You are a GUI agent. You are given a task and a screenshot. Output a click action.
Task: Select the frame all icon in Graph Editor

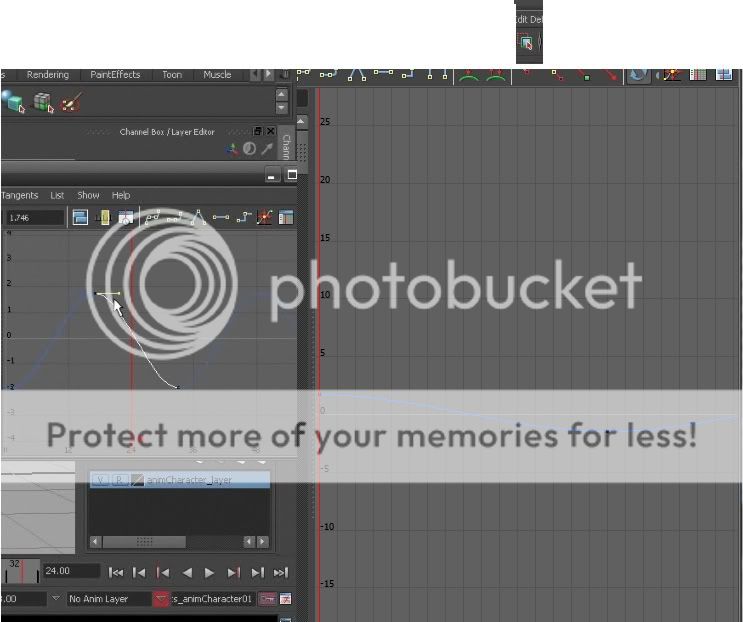80,217
